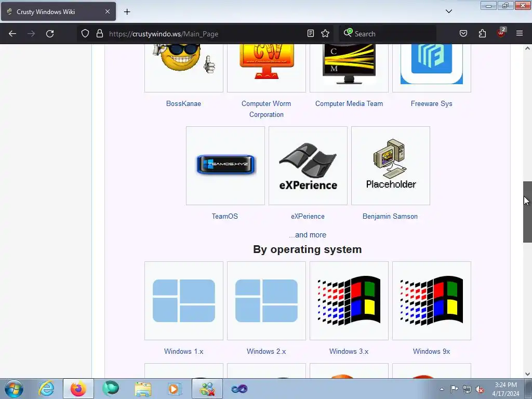Click the muted volume tray icon
The width and height of the screenshot is (532, 399).
480,390
